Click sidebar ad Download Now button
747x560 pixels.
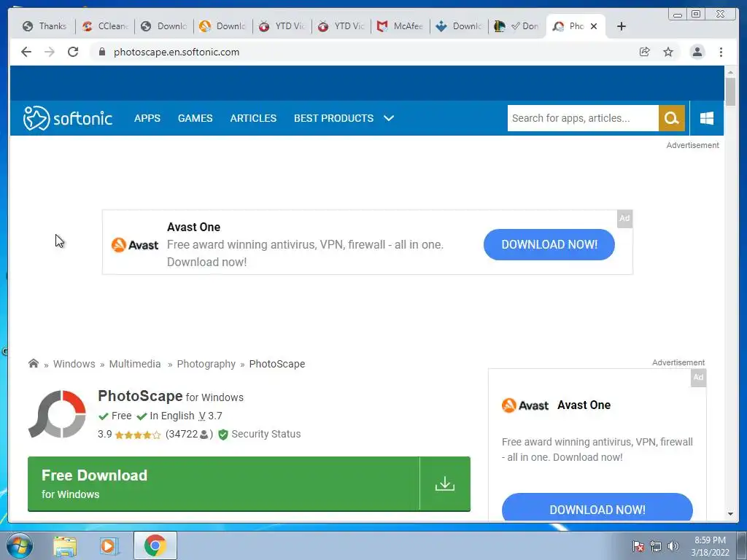597,507
